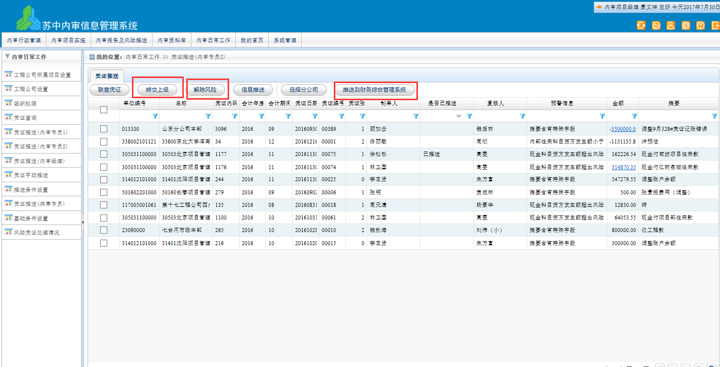Click the 转交上级 button
This screenshot has height=367, width=720.
(158, 90)
